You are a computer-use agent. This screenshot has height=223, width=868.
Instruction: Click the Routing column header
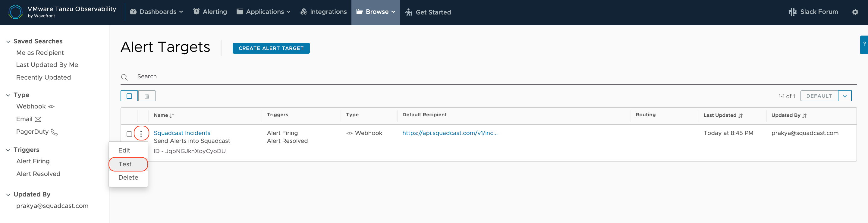(x=646, y=115)
